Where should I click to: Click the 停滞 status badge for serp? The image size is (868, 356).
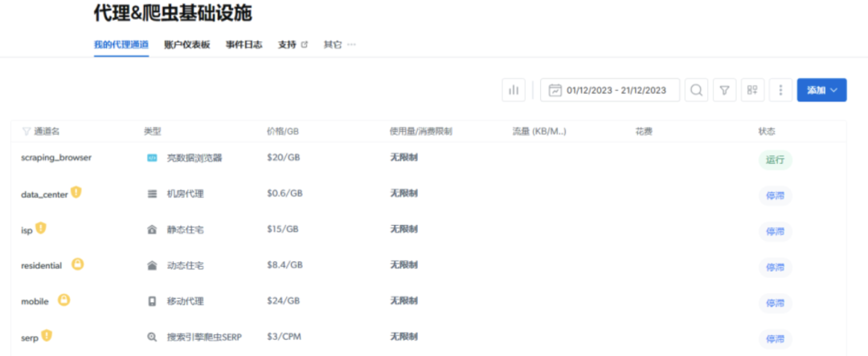pos(775,339)
